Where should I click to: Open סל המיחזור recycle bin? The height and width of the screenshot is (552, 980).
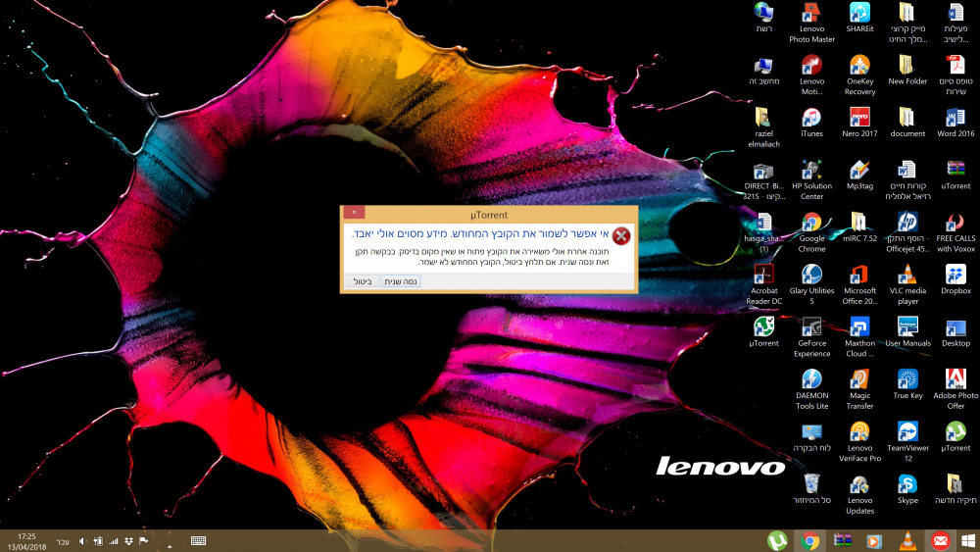pyautogui.click(x=811, y=489)
